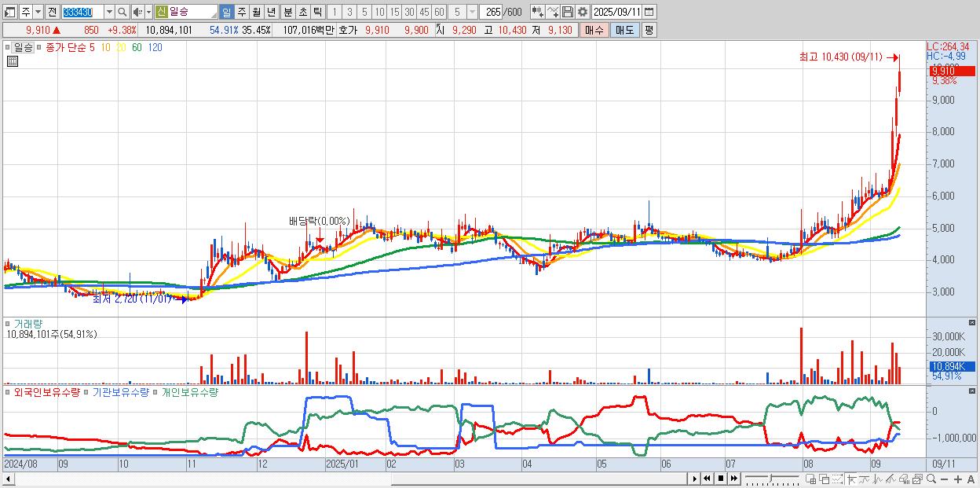
Task: Rewind the chart replay
Action: [707, 479]
